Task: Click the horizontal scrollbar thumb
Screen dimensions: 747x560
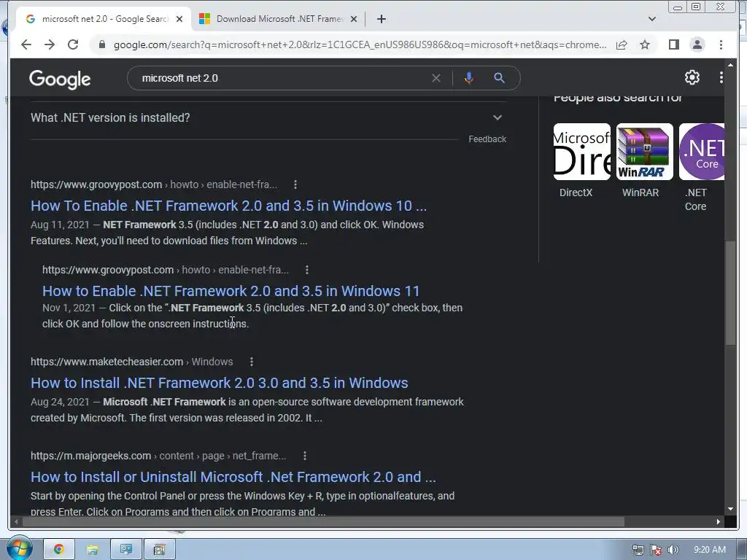Action: coord(323,522)
